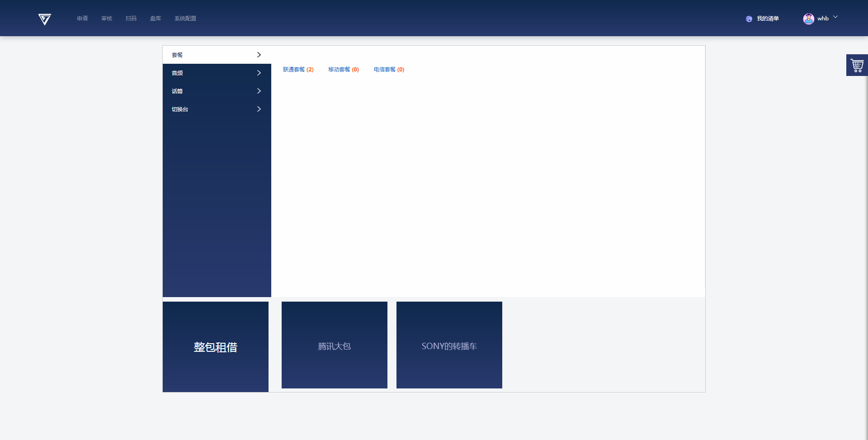Open the 移动套餐 (0) link
This screenshot has width=868, height=440.
point(343,70)
